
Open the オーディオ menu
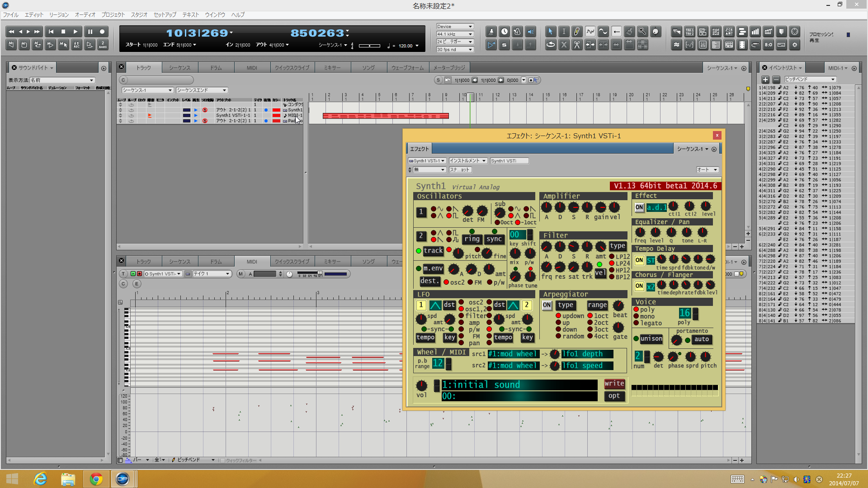85,15
